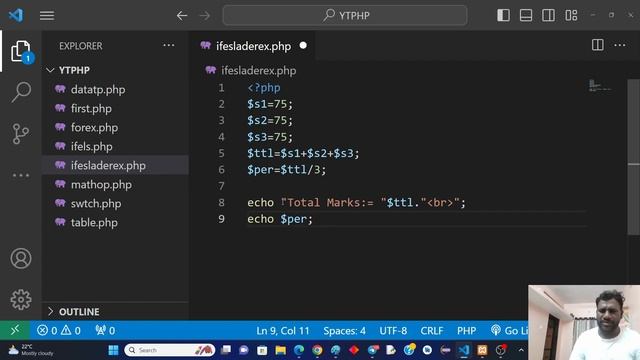This screenshot has width=640, height=360.
Task: Click code line $s1=75;
Action: (x=270, y=104)
